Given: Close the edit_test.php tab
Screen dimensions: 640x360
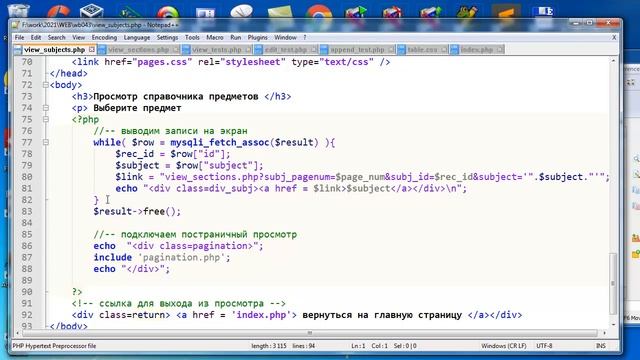Looking at the screenshot, I should tap(313, 49).
